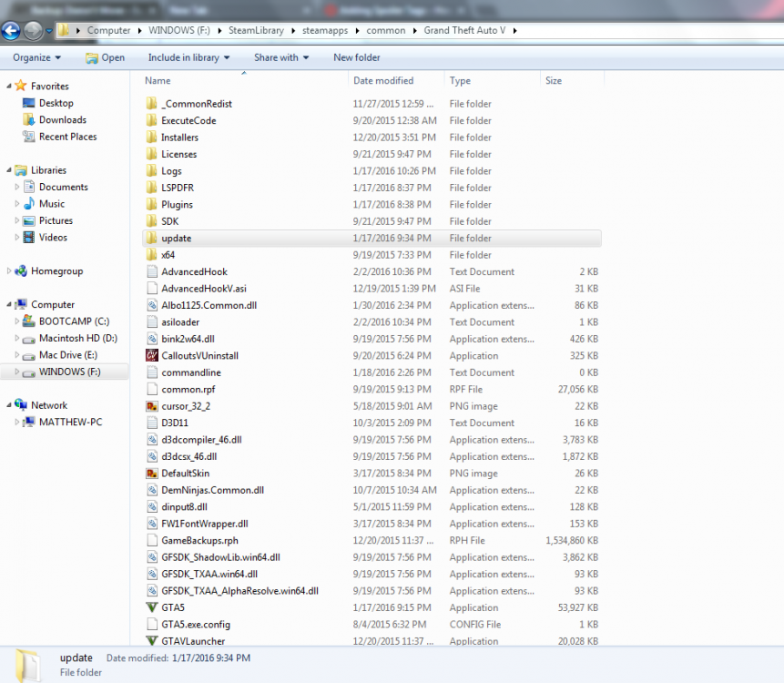Click the Computer breadcrumb segment
This screenshot has height=683, width=784.
(x=108, y=30)
